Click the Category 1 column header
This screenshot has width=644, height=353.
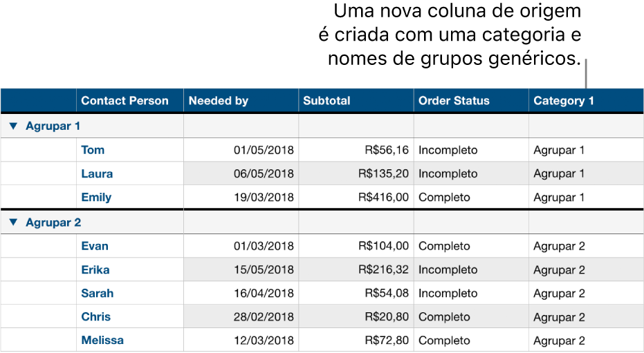pyautogui.click(x=563, y=101)
